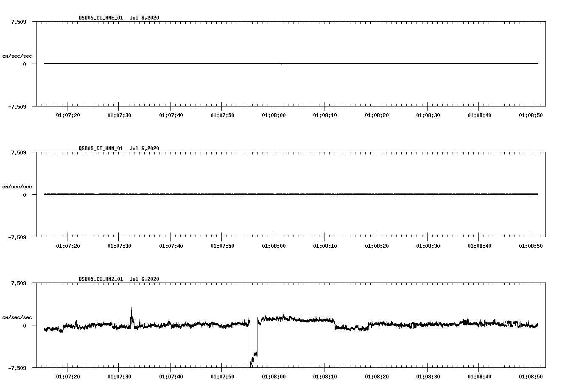
Task: Click the cm/sec/sec unit label of HNN plot
Action: click(x=17, y=187)
